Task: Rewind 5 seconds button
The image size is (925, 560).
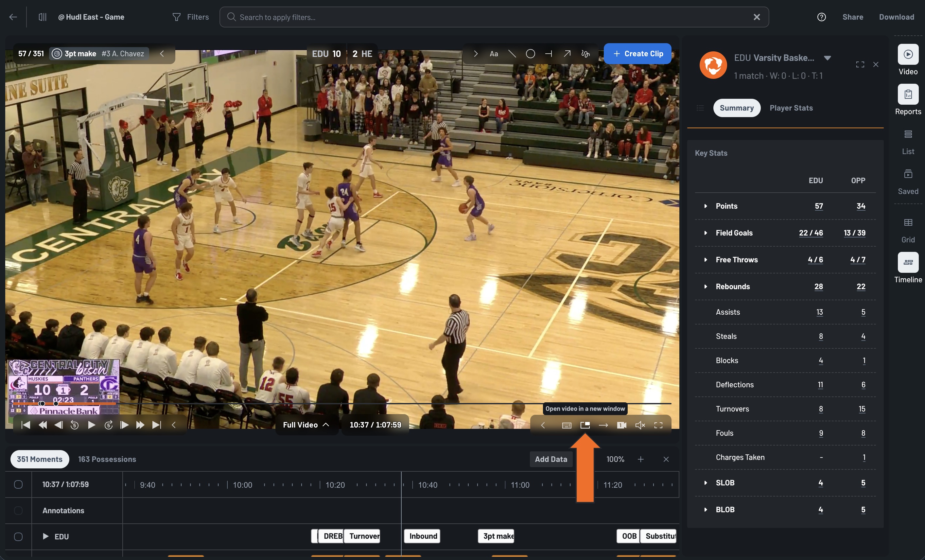Action: [74, 425]
